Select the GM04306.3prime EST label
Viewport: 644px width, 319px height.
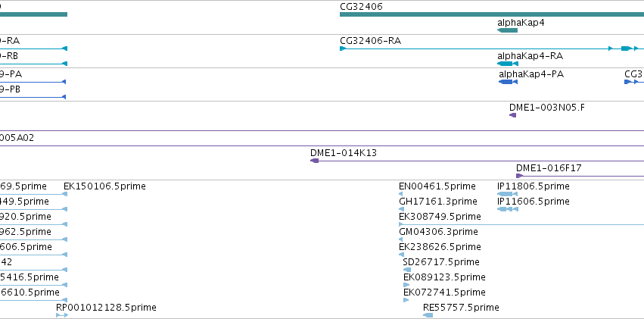438,232
